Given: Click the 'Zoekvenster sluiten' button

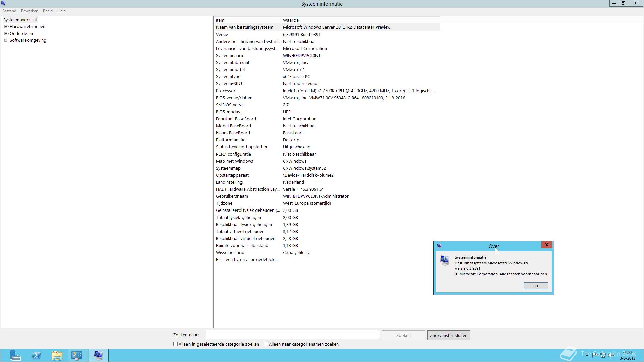Looking at the screenshot, I should (448, 335).
